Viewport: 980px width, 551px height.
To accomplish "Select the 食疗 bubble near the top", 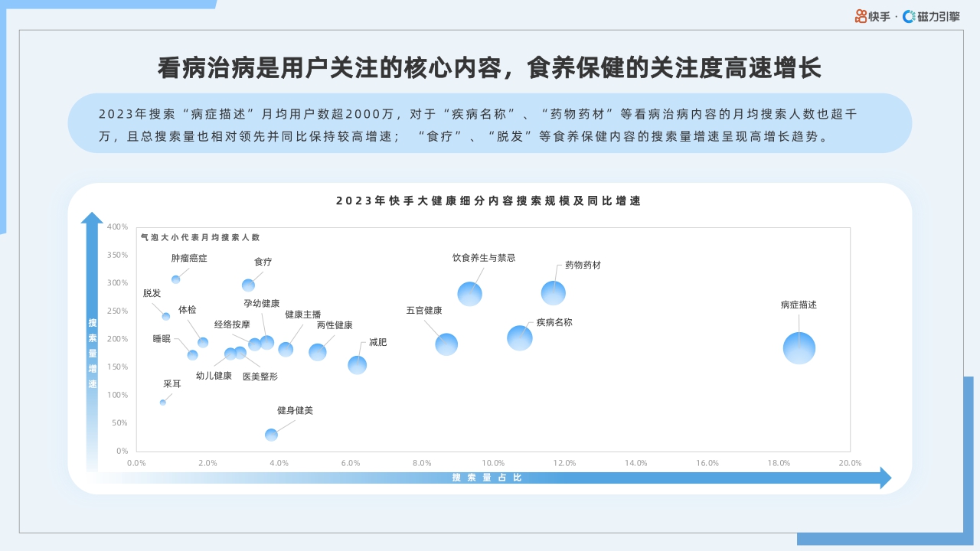I will [x=247, y=285].
